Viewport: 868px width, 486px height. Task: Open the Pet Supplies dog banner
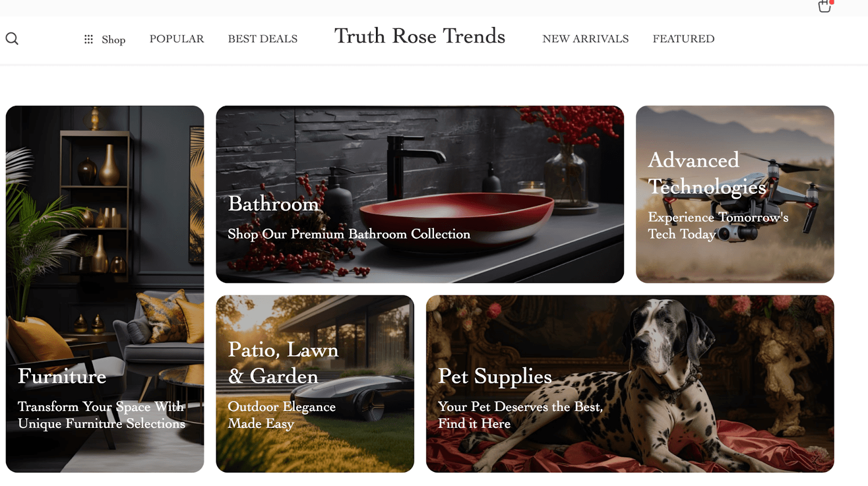[x=630, y=384]
